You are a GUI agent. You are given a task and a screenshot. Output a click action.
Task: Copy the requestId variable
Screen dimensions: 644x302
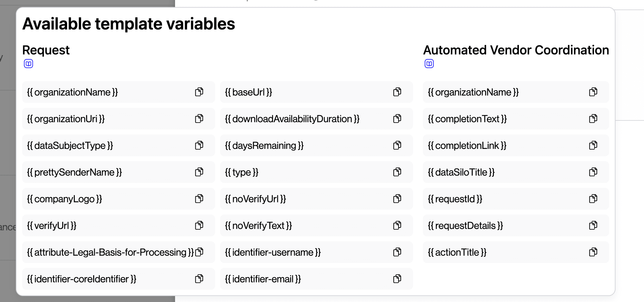pyautogui.click(x=593, y=199)
